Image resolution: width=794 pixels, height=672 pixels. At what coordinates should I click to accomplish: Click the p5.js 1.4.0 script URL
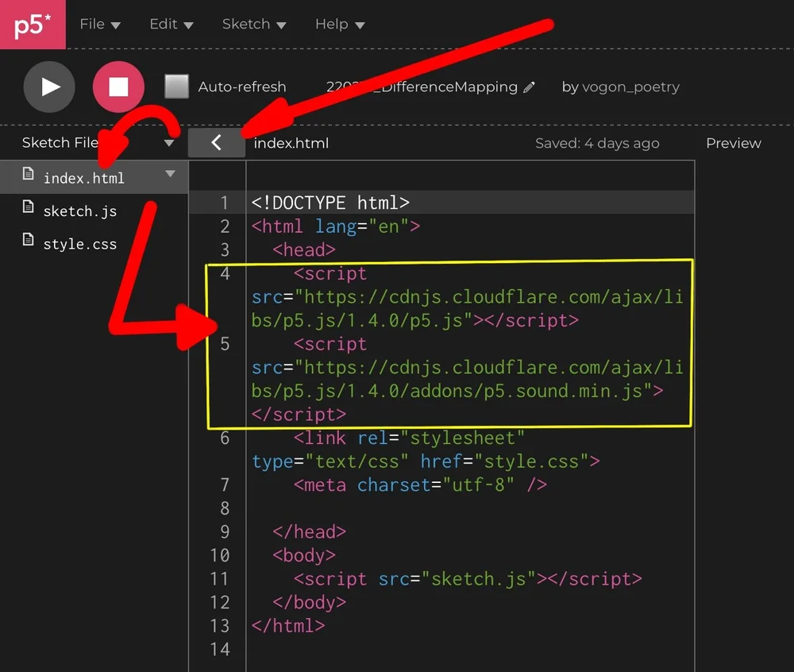coord(467,308)
